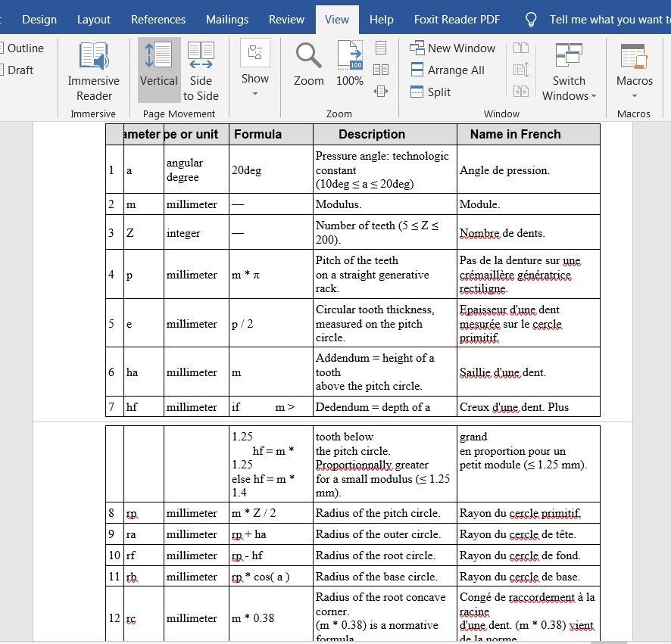This screenshot has height=644, width=671.
Task: Set zoom to 100%
Action: pos(349,64)
